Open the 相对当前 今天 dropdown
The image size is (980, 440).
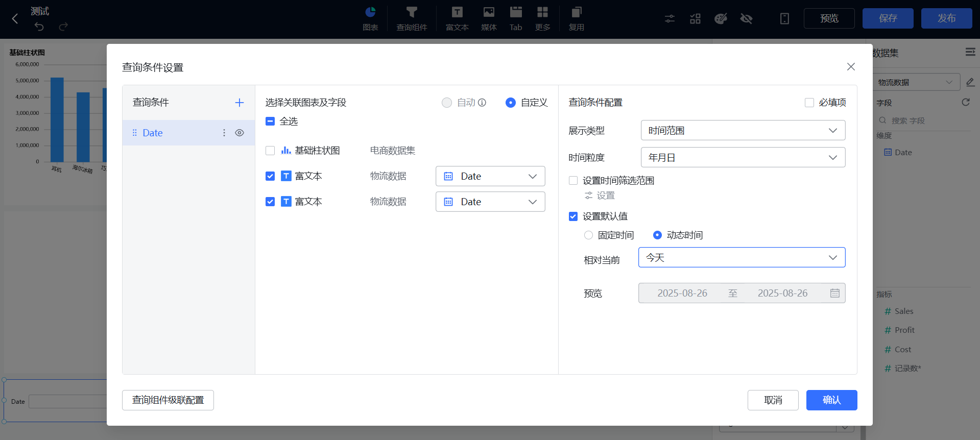tap(742, 257)
